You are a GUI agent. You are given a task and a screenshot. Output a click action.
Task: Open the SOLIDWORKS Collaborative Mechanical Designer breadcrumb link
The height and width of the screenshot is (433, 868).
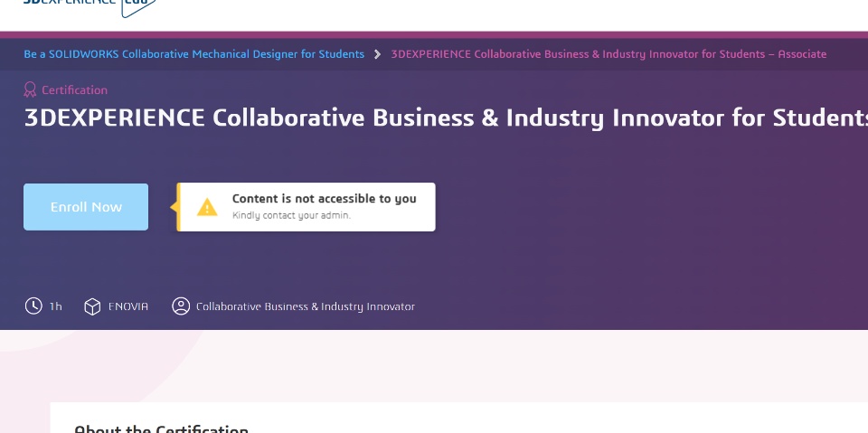tap(193, 54)
